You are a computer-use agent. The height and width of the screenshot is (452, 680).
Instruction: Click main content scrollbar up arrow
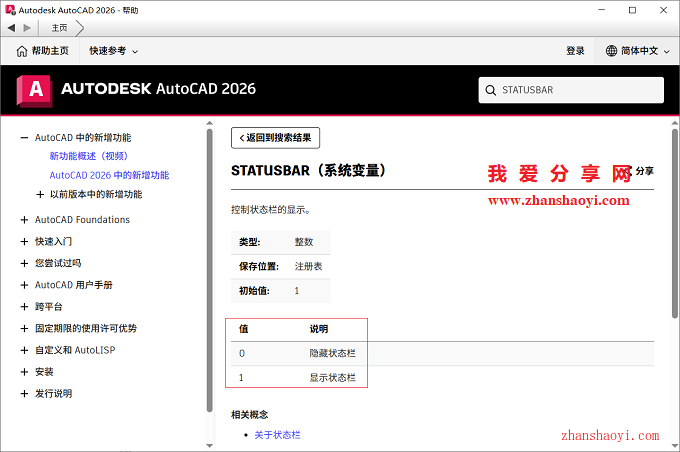pyautogui.click(x=674, y=123)
